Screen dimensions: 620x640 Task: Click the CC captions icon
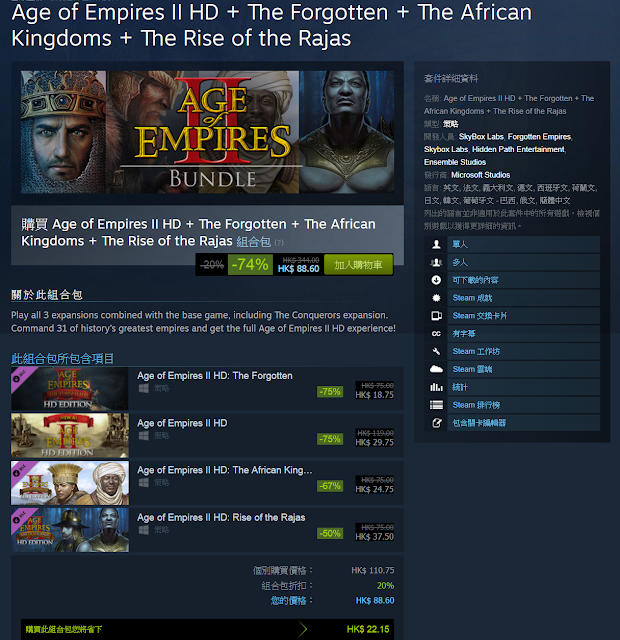[436, 333]
